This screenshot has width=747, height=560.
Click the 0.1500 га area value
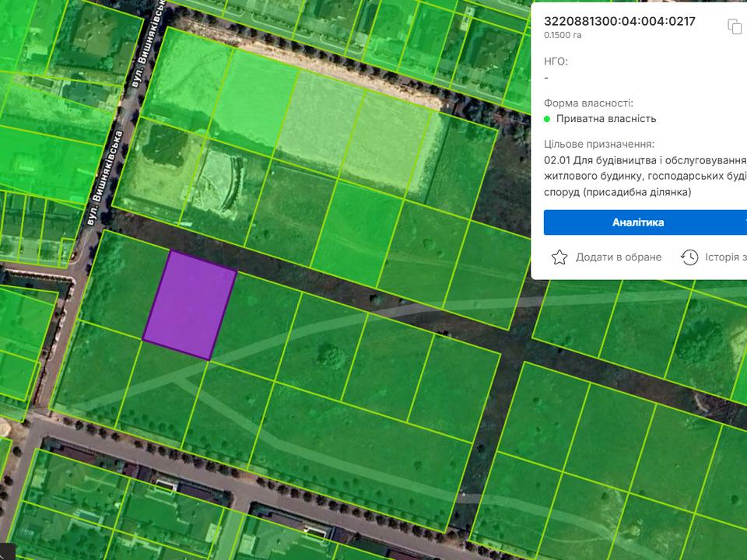point(563,36)
